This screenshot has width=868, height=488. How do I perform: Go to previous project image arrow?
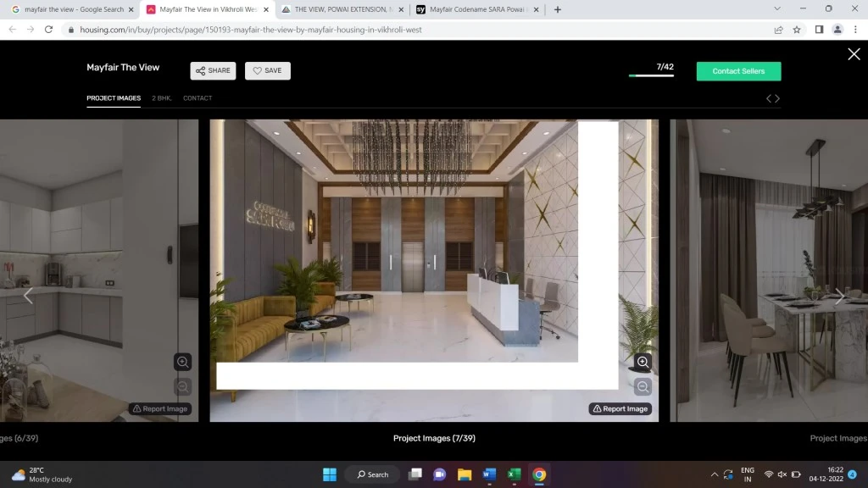tap(28, 296)
